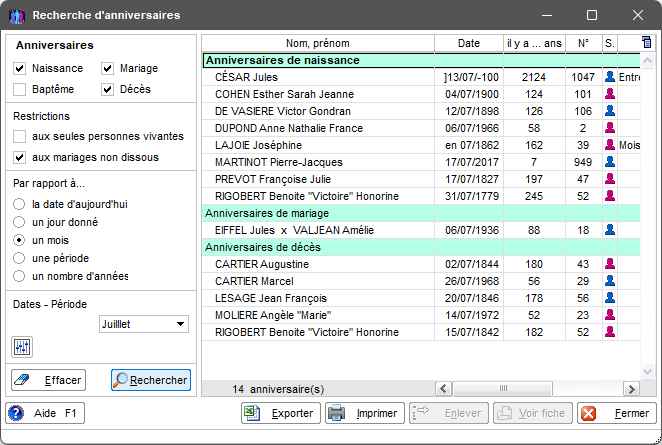Viewport: 662px width, 445px height.
Task: Click the Imprimer button
Action: (365, 413)
